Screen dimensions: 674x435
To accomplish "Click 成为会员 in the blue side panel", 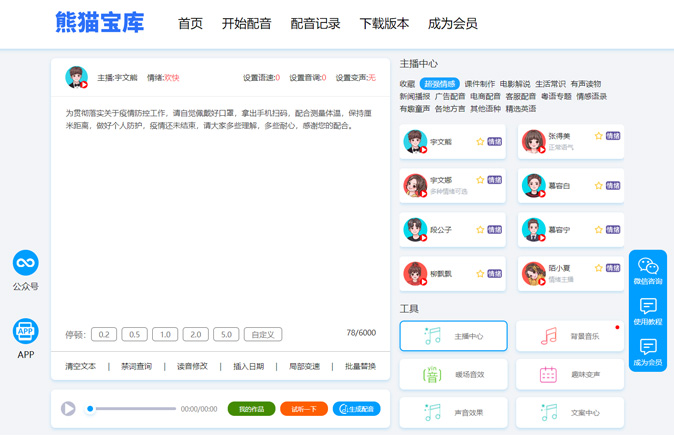I will coord(648,362).
